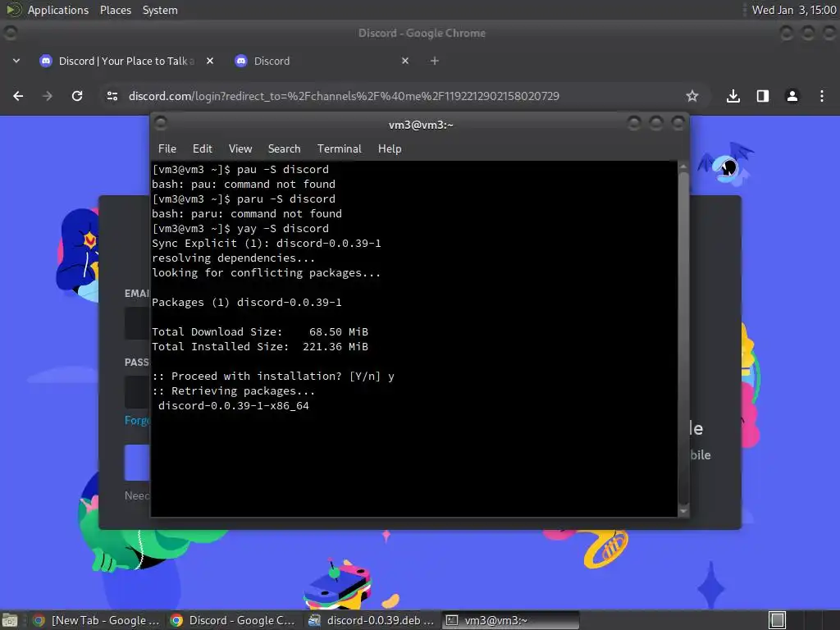Open Chrome downloads icon
Screen dimensions: 840x630
[733, 96]
